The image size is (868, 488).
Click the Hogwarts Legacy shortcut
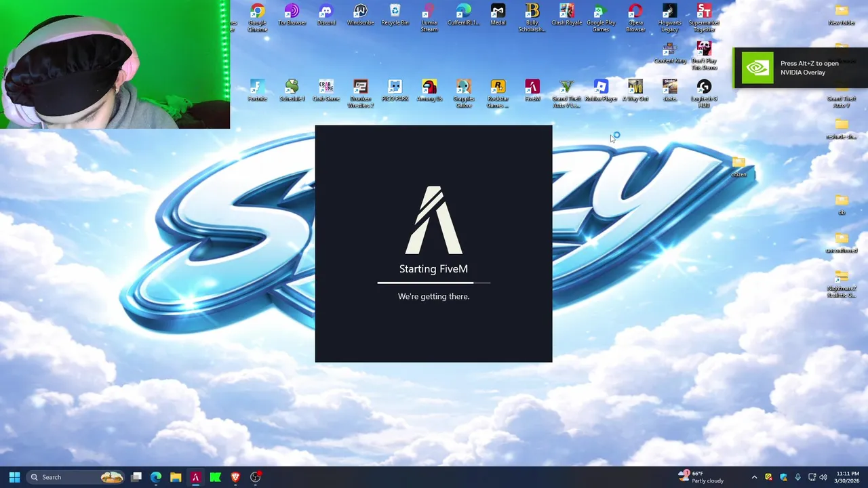(670, 18)
